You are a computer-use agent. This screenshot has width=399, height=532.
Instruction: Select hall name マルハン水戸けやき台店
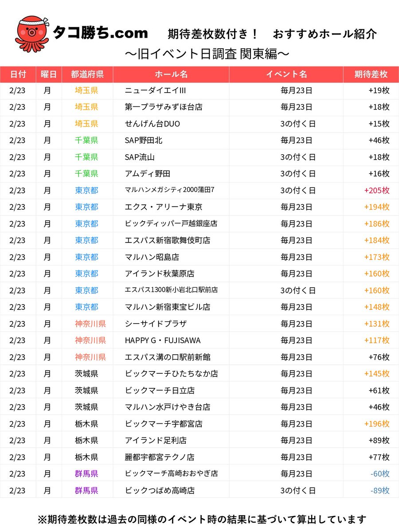(168, 407)
